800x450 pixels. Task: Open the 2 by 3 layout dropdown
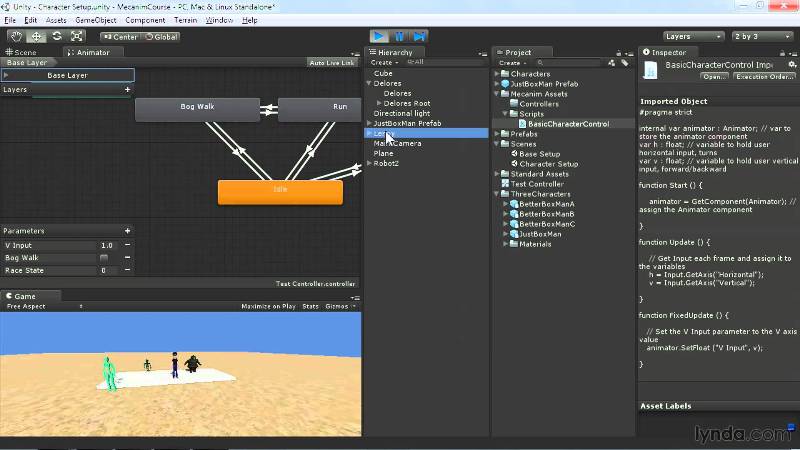point(762,36)
